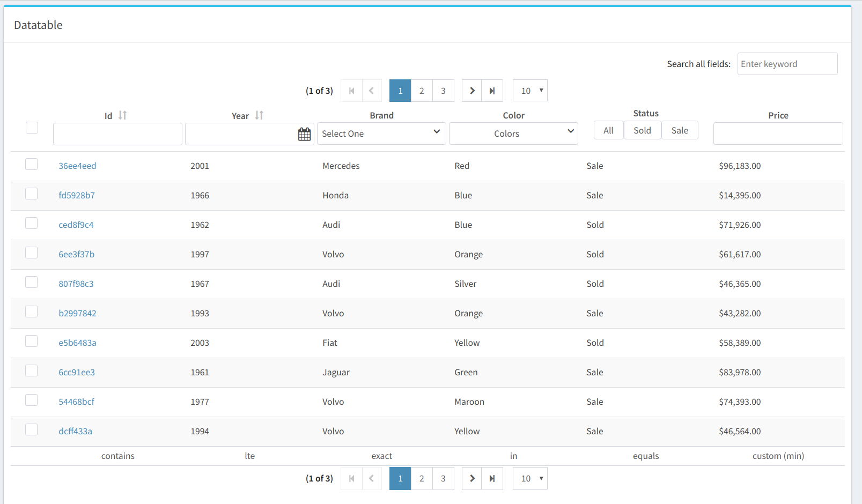Open the Brand 'Select One' dropdown

coord(381,134)
